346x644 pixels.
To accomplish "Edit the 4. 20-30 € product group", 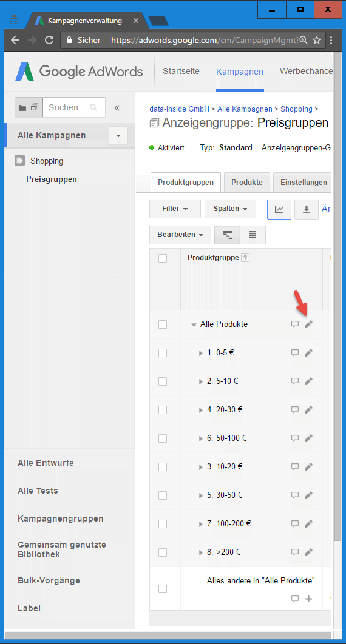I will [308, 409].
